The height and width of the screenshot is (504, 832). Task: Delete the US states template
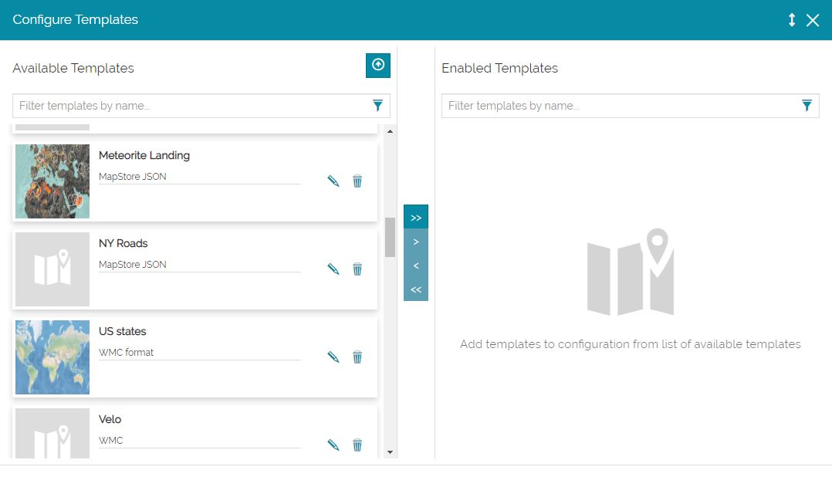(x=357, y=357)
